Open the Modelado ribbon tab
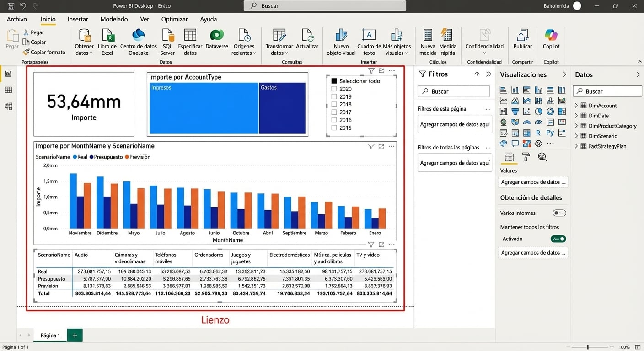The image size is (644, 351). coord(114,19)
